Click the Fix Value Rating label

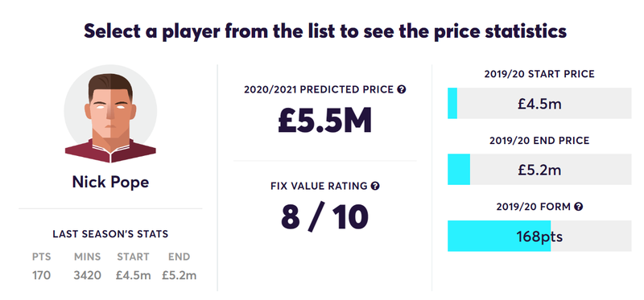pyautogui.click(x=319, y=186)
